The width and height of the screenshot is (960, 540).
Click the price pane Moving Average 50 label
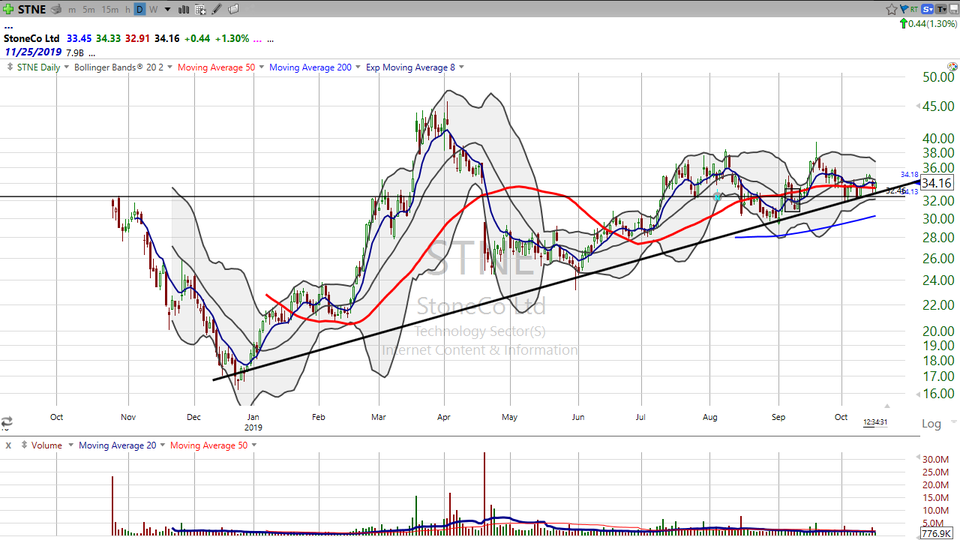tap(216, 67)
